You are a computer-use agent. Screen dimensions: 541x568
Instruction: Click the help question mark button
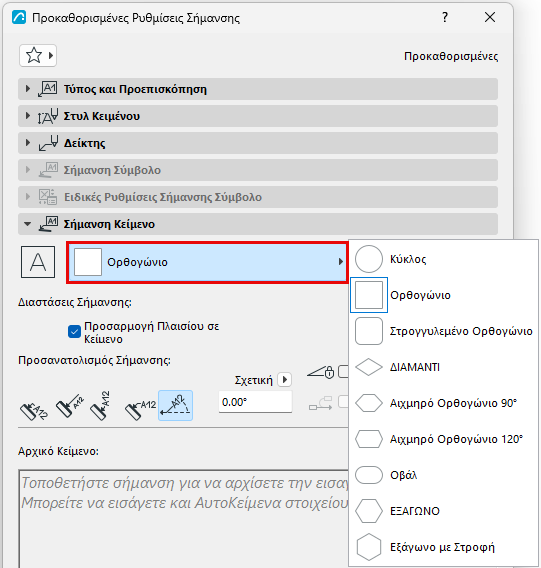pos(445,17)
